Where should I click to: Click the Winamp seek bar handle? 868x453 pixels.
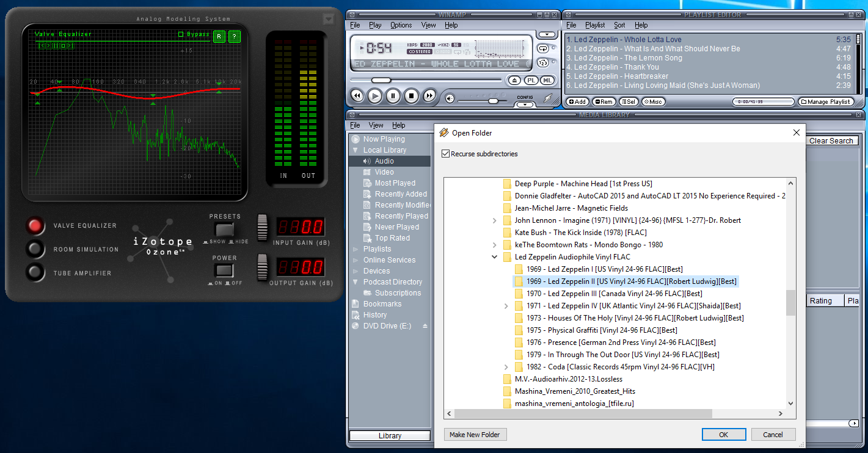point(381,80)
